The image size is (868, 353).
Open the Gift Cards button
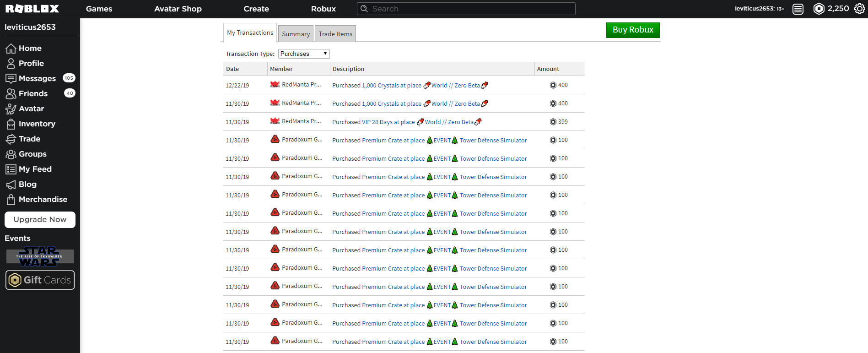pos(40,280)
